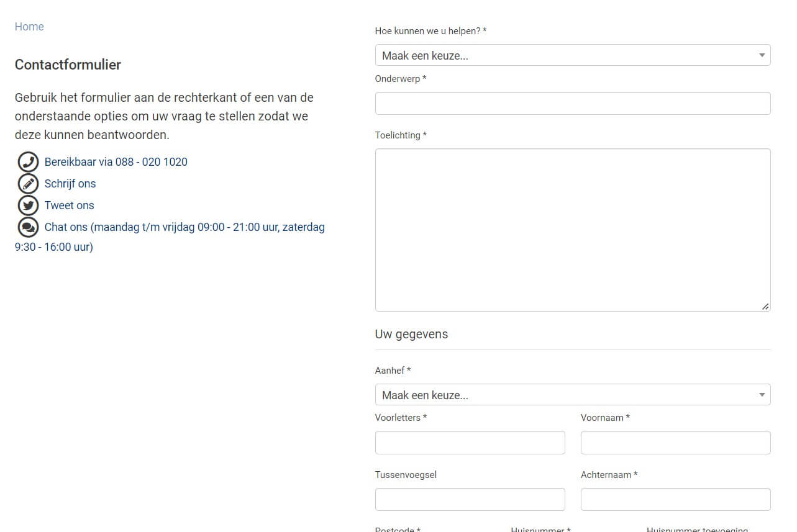Focus the Tussenvoegsel input box
Screen dimensions: 797x532
[470, 499]
